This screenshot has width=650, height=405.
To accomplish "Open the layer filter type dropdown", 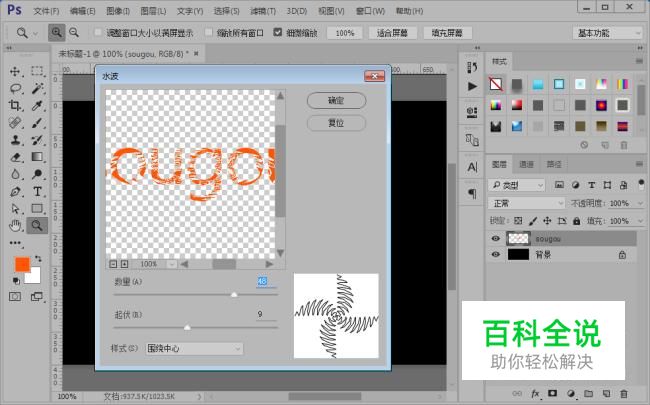I will pos(517,185).
